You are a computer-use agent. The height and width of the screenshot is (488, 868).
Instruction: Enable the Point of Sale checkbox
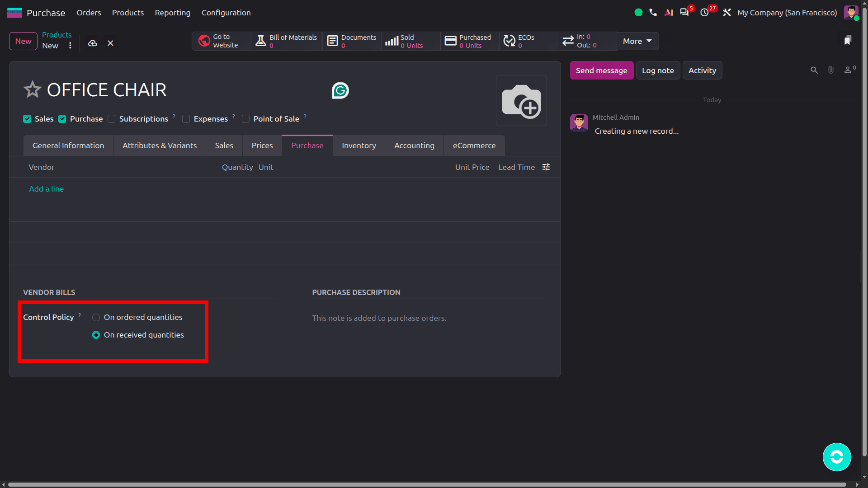[245, 119]
